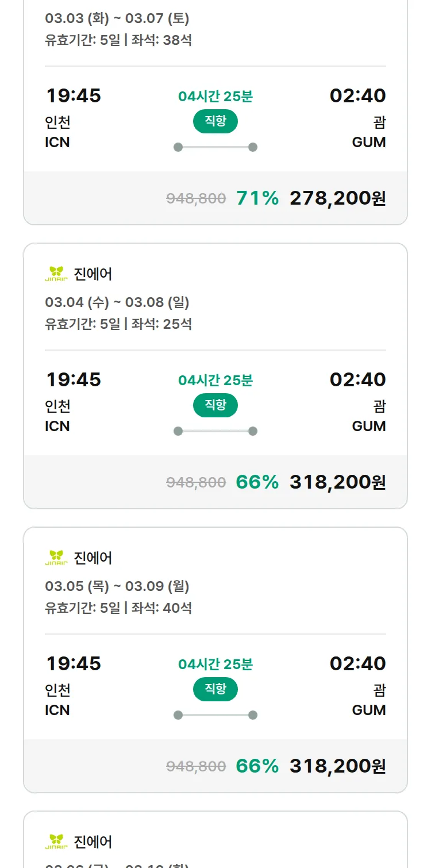Open the 03.04 (수) ~ 03.08 (일) itinerary
Screen dimensions: 431x868
pyautogui.click(x=117, y=302)
